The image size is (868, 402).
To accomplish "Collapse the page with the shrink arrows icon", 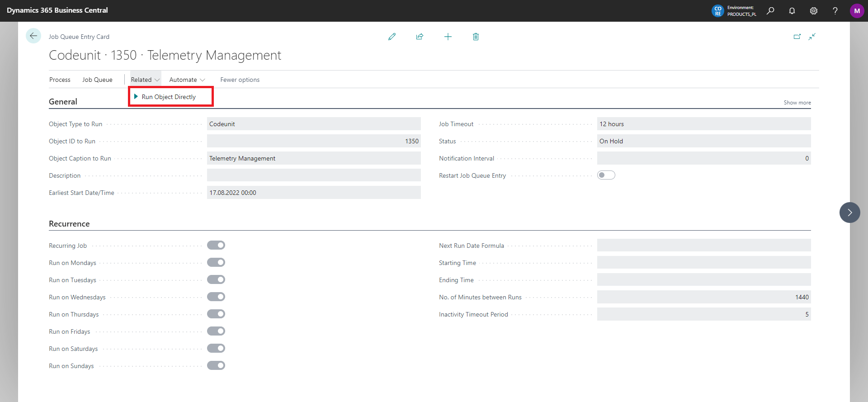I will (812, 37).
